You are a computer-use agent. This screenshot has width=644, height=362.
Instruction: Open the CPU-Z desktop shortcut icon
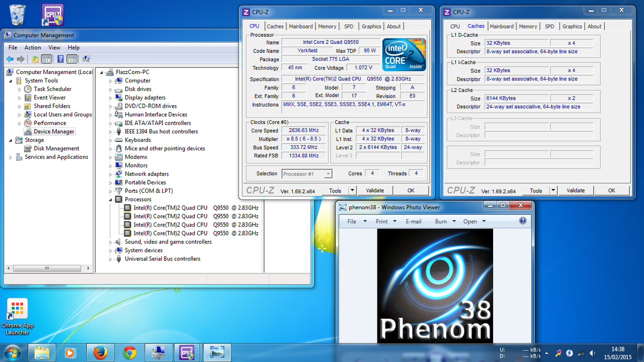[x=52, y=15]
